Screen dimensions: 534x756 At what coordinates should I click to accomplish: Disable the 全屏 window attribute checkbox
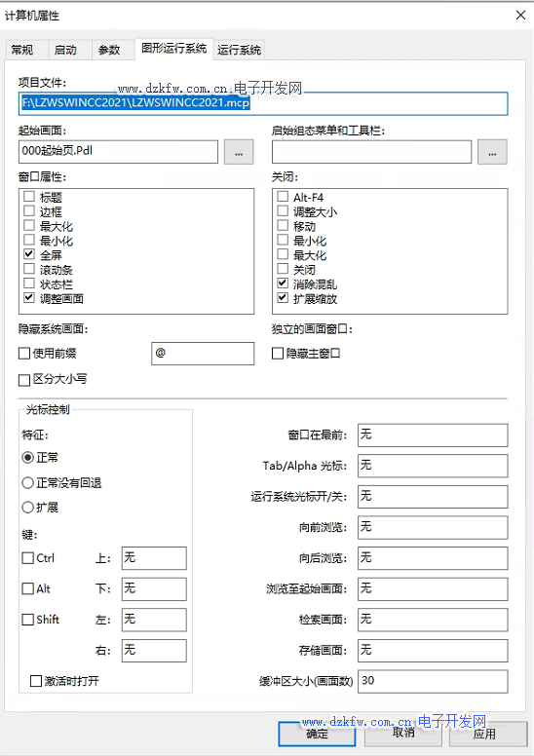point(29,254)
